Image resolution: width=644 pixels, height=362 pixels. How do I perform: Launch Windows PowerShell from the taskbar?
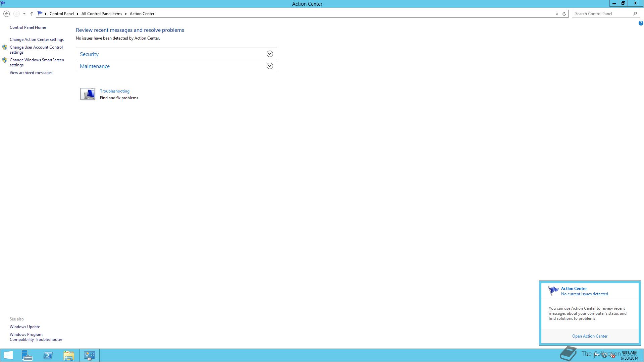point(48,355)
